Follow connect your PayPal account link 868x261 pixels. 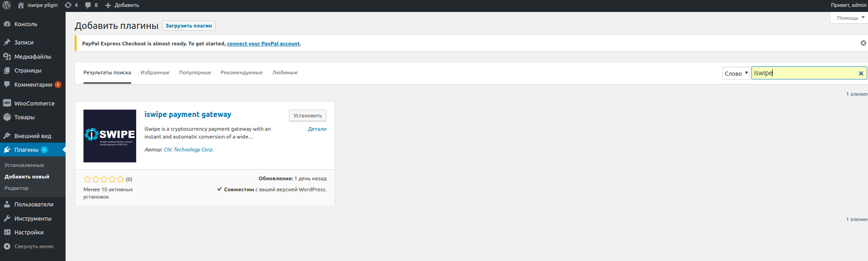(263, 44)
